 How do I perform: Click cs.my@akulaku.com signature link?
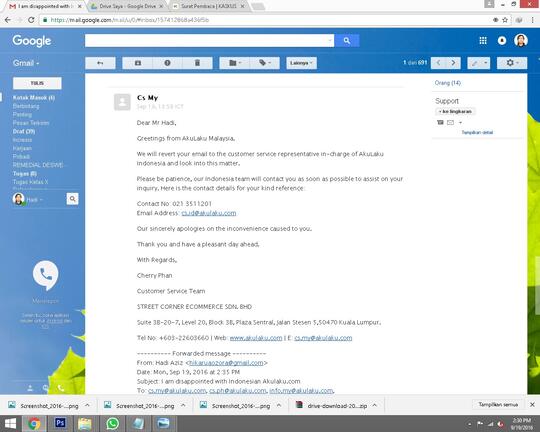pos(323,338)
